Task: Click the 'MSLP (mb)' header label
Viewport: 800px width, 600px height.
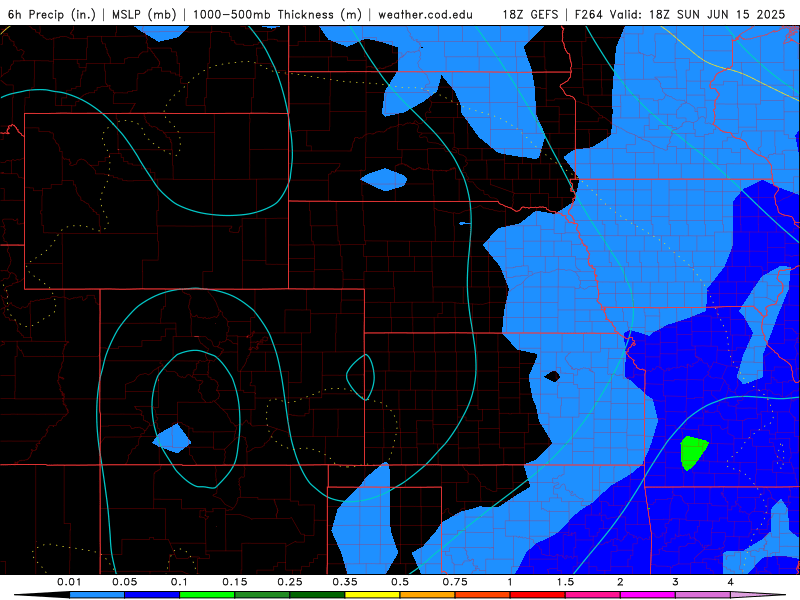Action: 144,14
